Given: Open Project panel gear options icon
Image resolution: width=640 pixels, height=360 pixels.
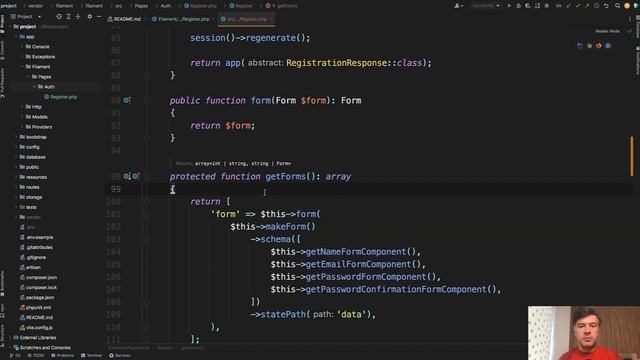Looking at the screenshot, I should pyautogui.click(x=90, y=17).
